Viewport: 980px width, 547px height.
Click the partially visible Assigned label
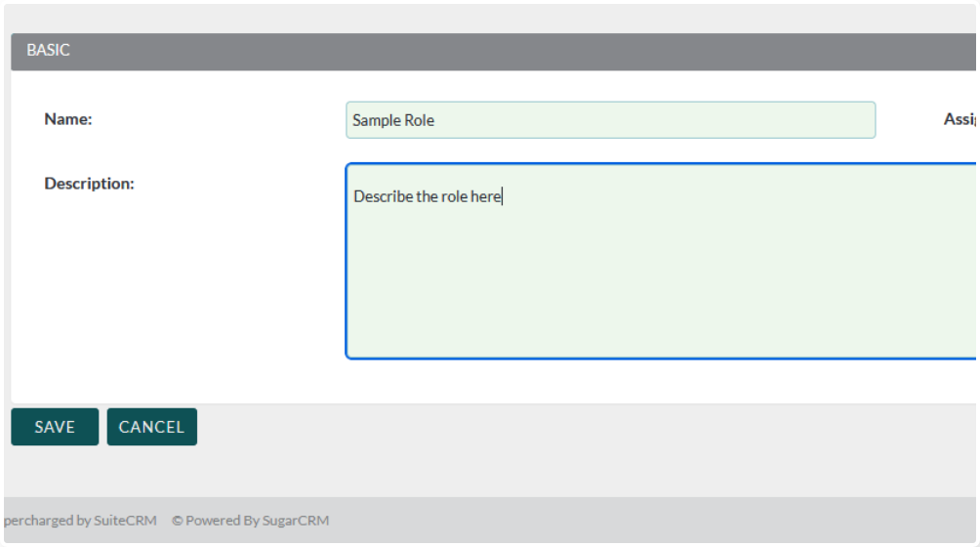(x=960, y=119)
